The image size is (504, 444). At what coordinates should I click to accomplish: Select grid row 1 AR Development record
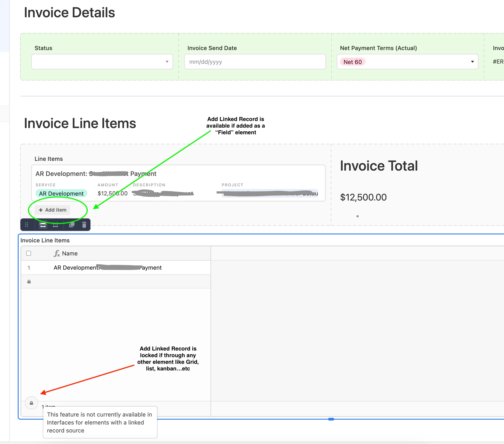(107, 267)
